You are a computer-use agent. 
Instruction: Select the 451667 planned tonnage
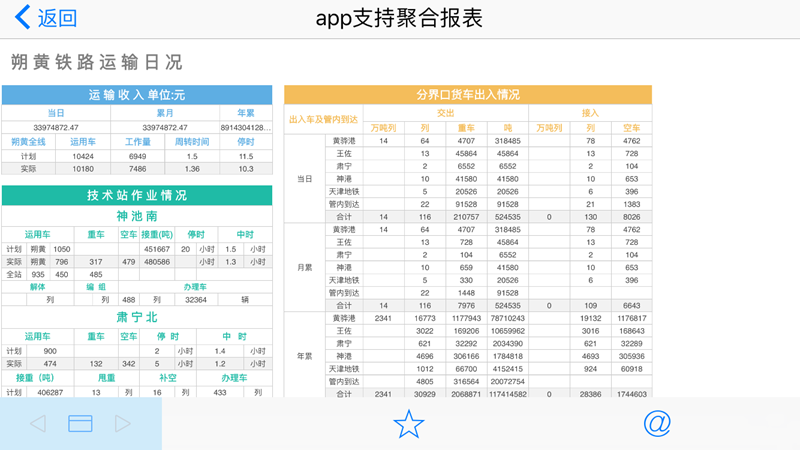[157, 249]
